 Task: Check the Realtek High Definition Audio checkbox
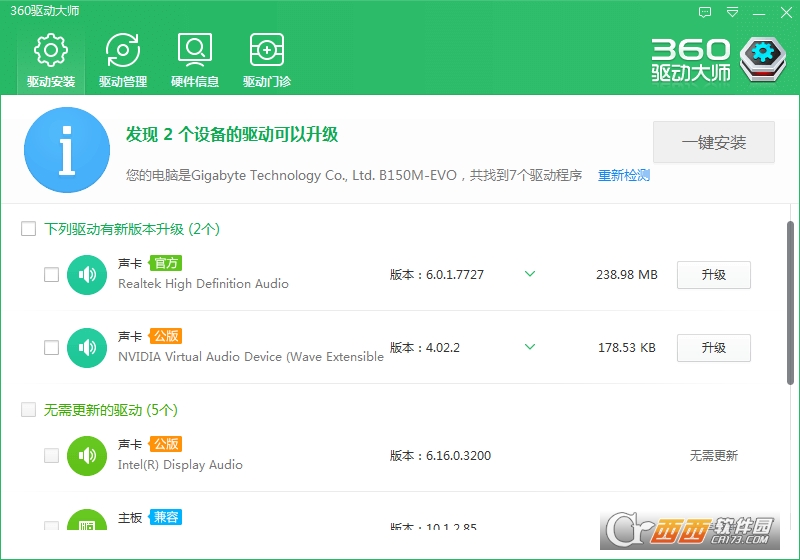[52, 275]
